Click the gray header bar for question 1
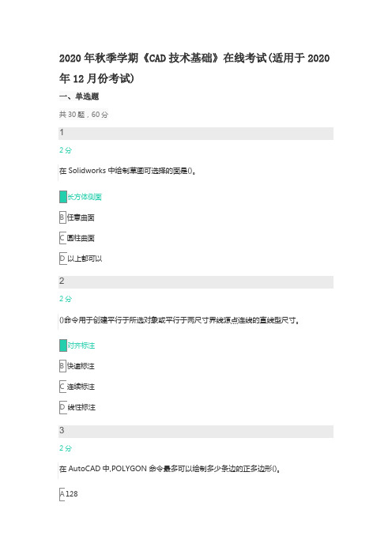The height and width of the screenshot is (555, 392). (x=196, y=134)
